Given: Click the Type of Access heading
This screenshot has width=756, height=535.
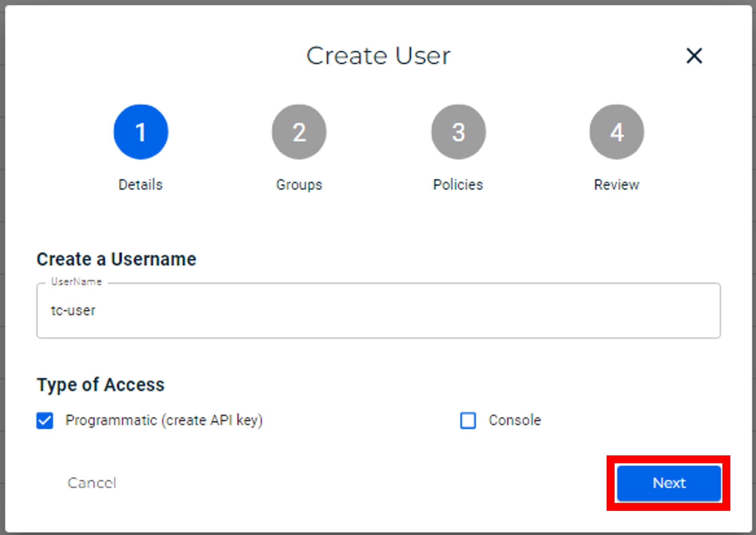Looking at the screenshot, I should (100, 385).
